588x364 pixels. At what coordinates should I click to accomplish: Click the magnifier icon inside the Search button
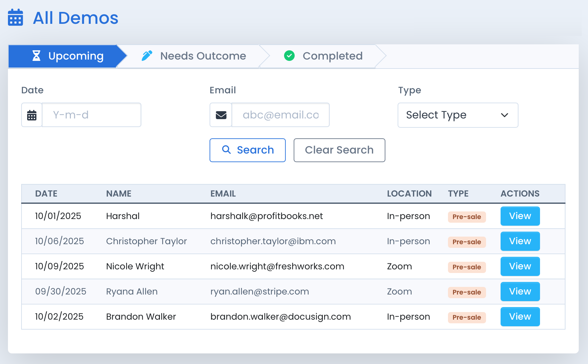click(226, 150)
